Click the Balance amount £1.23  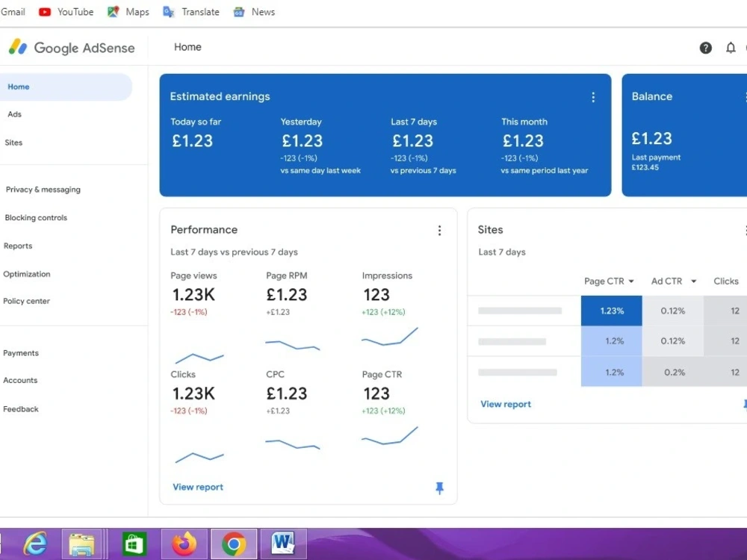[651, 139]
